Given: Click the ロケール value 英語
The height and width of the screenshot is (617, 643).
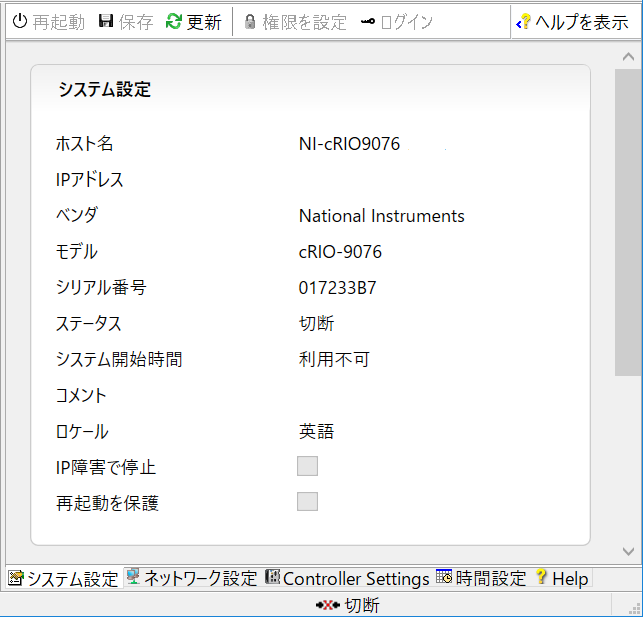Looking at the screenshot, I should pyautogui.click(x=316, y=432).
